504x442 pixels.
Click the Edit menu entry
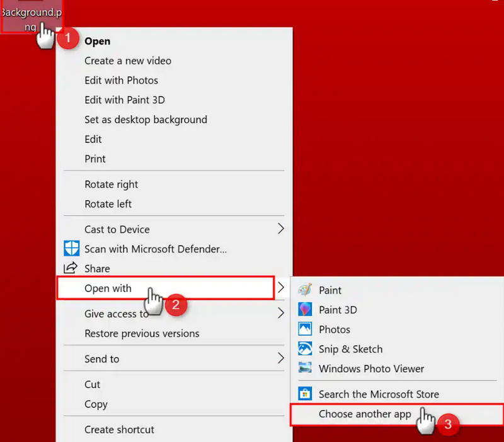[174, 139]
